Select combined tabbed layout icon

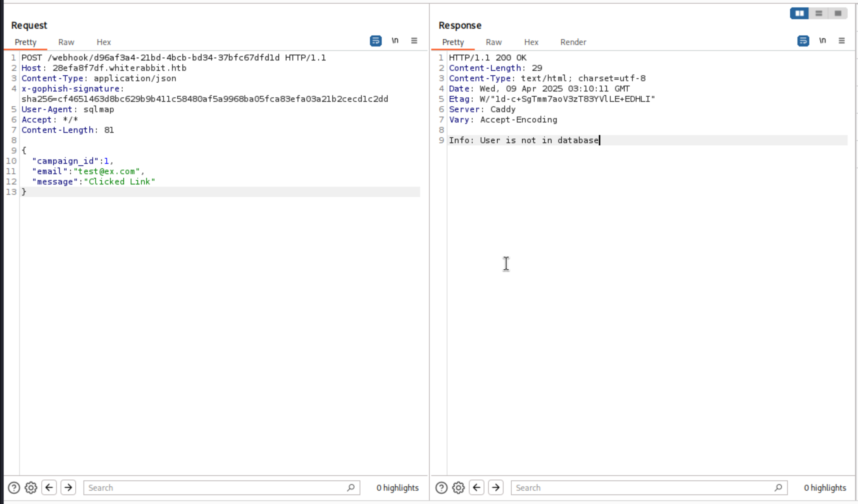click(x=838, y=14)
